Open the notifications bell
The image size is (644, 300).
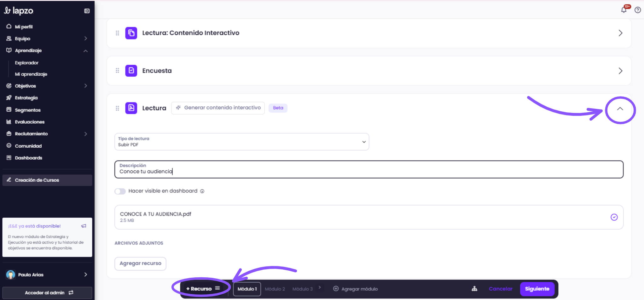(624, 10)
